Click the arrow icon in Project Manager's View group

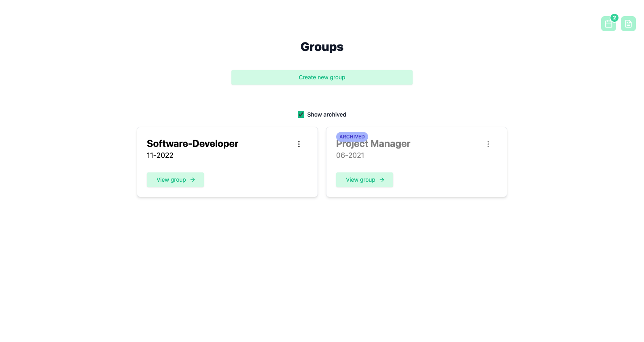coord(382,180)
